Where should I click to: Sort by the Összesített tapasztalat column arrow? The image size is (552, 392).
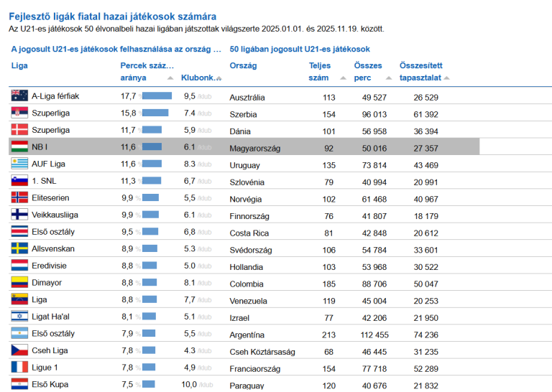click(x=446, y=78)
